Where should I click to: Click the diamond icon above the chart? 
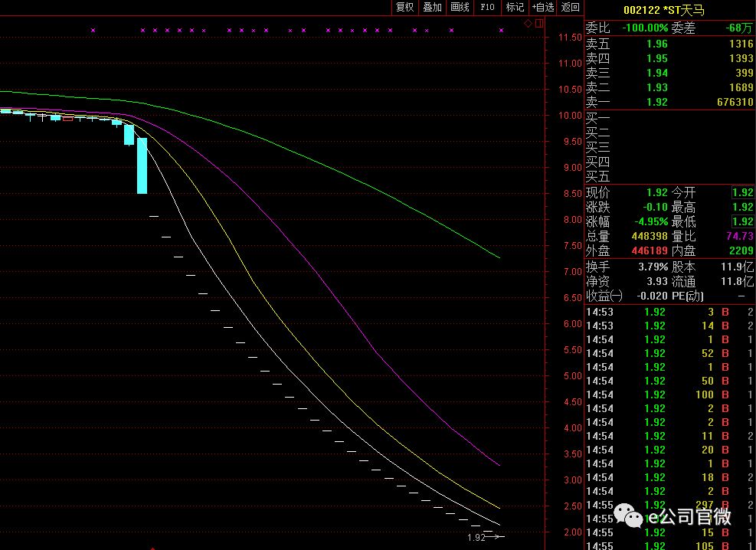tap(529, 23)
